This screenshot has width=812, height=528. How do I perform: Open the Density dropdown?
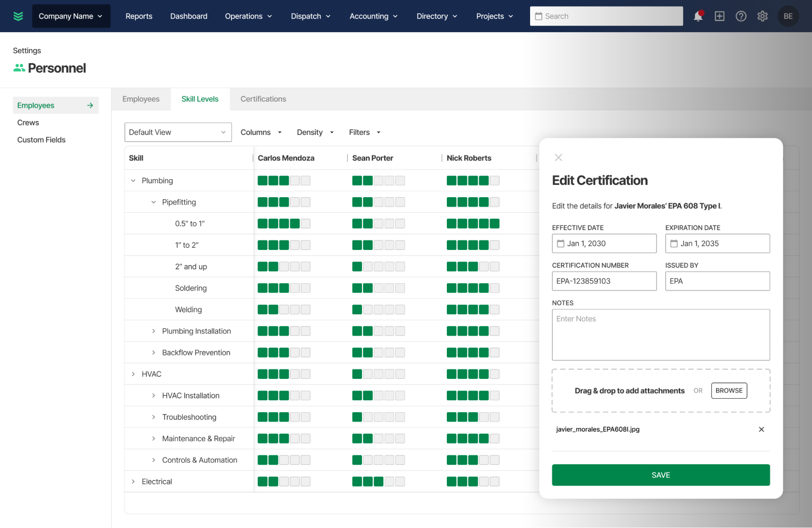click(315, 133)
